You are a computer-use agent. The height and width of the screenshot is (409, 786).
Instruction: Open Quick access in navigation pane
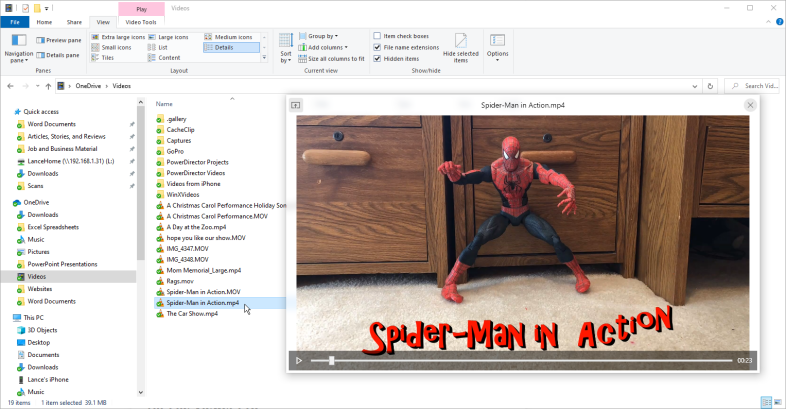click(41, 112)
